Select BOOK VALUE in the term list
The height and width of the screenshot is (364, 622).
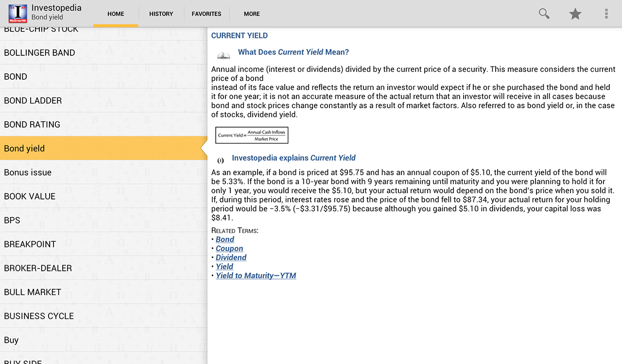point(104,196)
